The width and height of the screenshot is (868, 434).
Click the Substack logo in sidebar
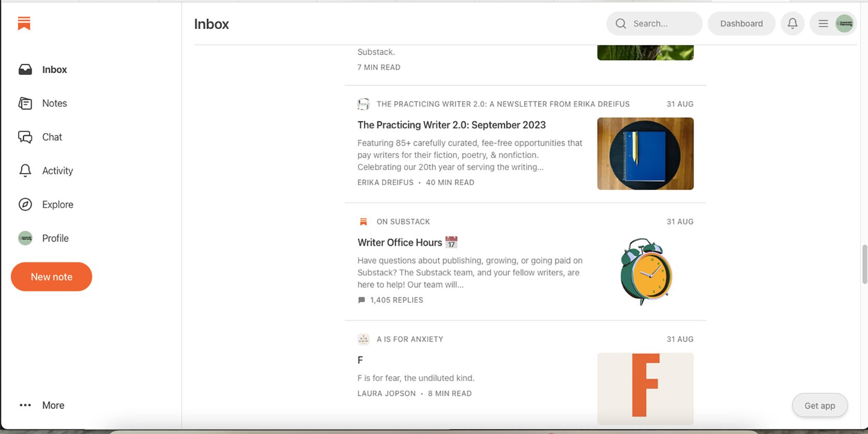coord(24,23)
